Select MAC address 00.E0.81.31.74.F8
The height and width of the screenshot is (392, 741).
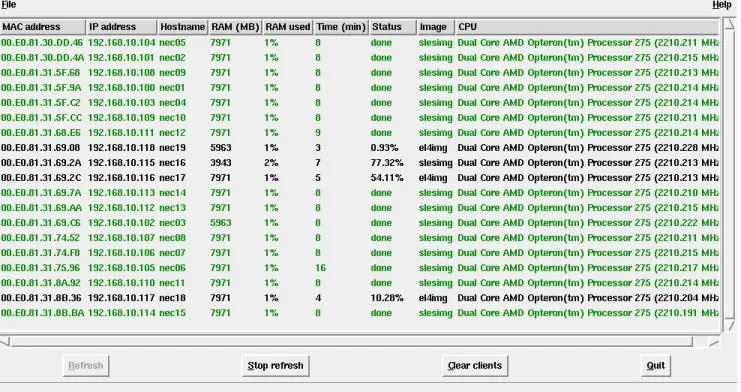(41, 253)
